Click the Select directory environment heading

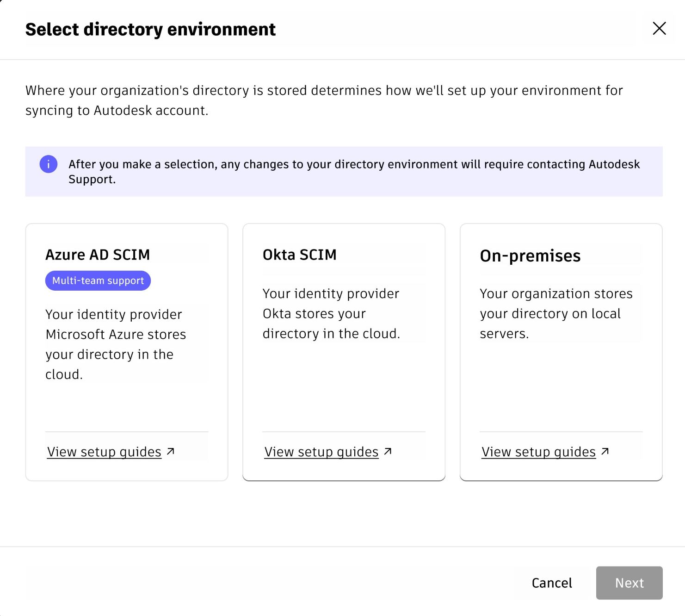[150, 29]
